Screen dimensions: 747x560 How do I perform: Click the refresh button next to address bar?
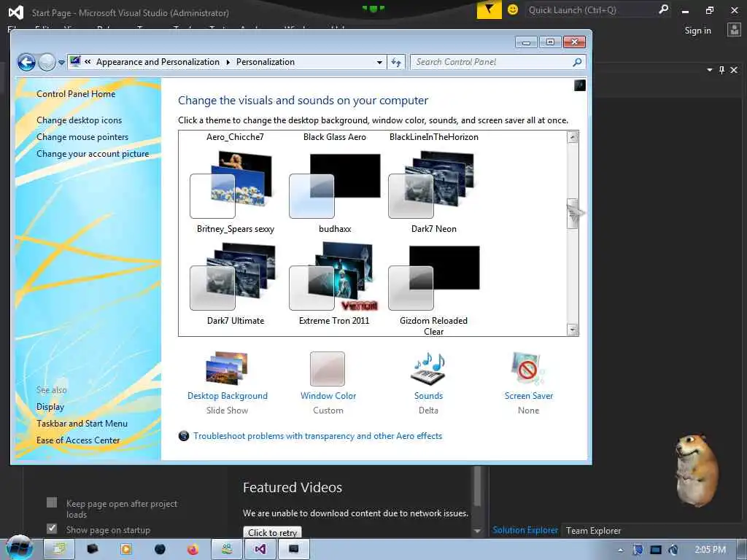[x=396, y=63]
